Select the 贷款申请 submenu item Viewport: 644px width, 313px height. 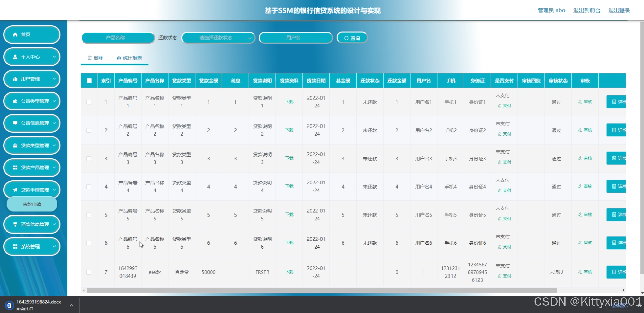(x=32, y=204)
